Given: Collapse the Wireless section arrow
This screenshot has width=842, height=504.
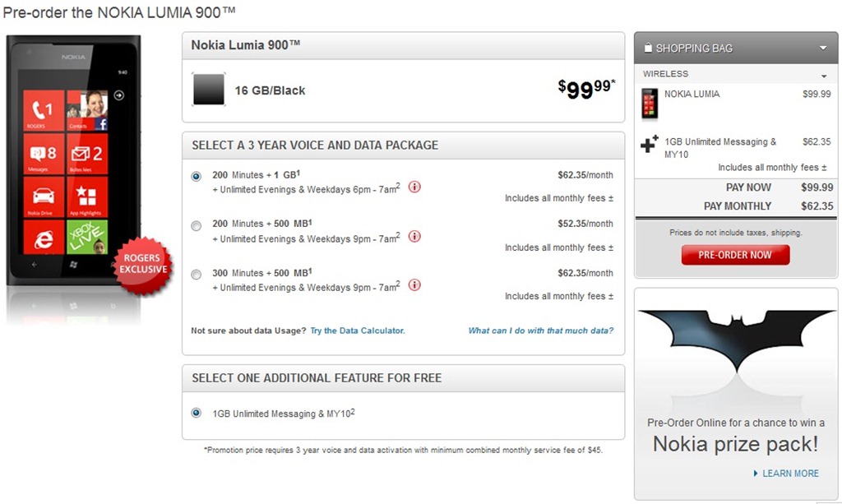Looking at the screenshot, I should click(824, 76).
